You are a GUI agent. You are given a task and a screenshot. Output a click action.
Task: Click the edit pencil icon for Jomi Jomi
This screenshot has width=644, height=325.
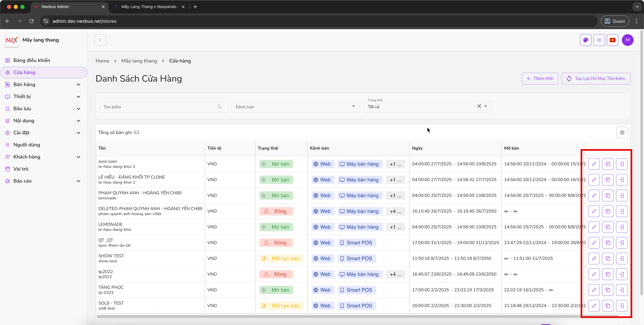coord(594,164)
